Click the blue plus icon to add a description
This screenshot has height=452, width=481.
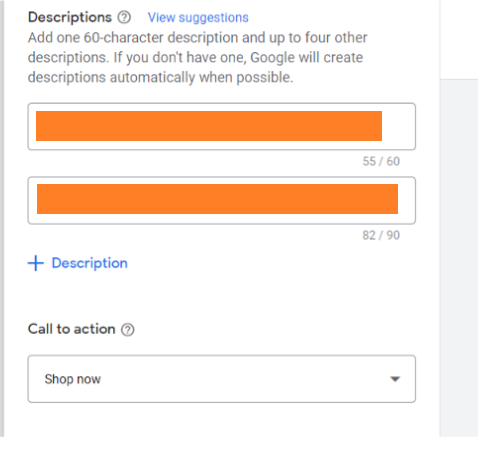36,263
